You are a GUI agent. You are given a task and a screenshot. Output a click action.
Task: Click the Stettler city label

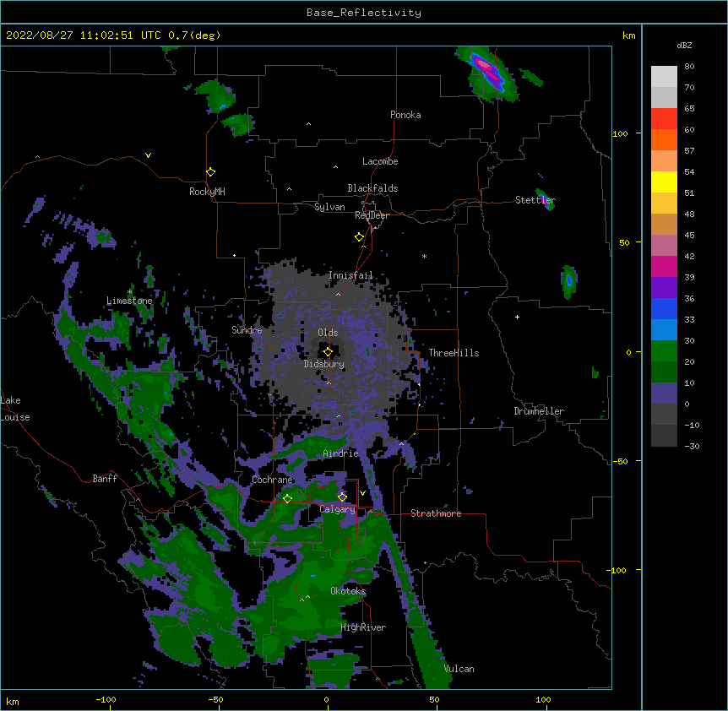[x=535, y=200]
